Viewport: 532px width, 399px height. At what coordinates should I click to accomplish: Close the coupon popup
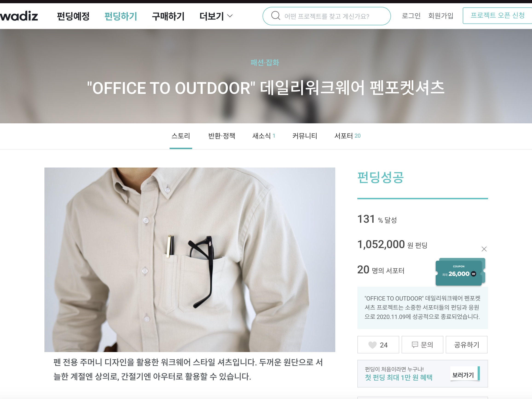coord(484,249)
